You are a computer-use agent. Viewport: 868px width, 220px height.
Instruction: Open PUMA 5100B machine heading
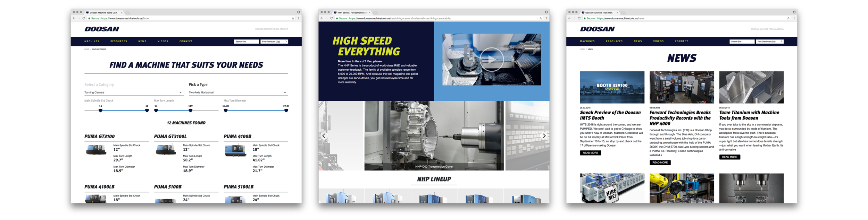pos(168,187)
